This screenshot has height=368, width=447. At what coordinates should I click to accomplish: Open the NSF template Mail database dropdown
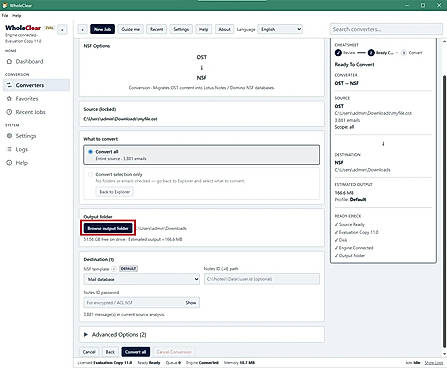click(x=142, y=279)
